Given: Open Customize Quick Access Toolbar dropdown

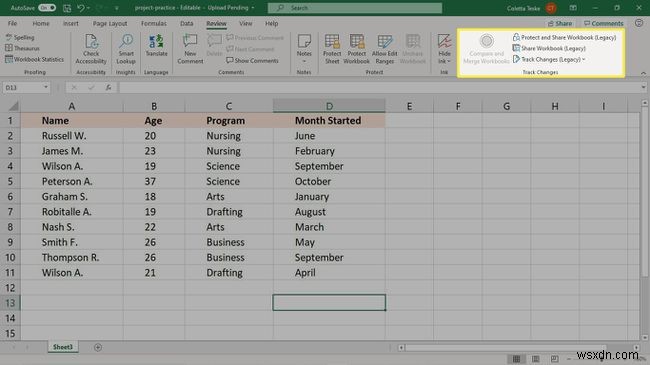Looking at the screenshot, I should (117, 8).
